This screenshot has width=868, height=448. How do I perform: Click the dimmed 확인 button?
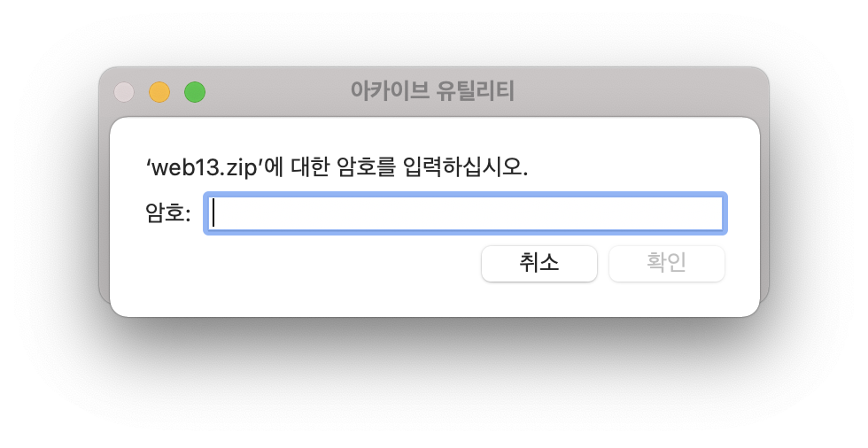coord(666,264)
